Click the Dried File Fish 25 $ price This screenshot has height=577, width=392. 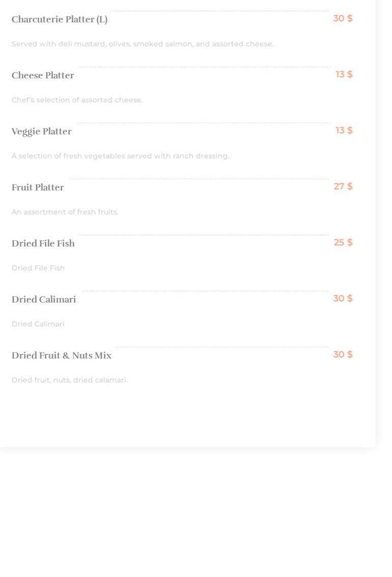(343, 243)
